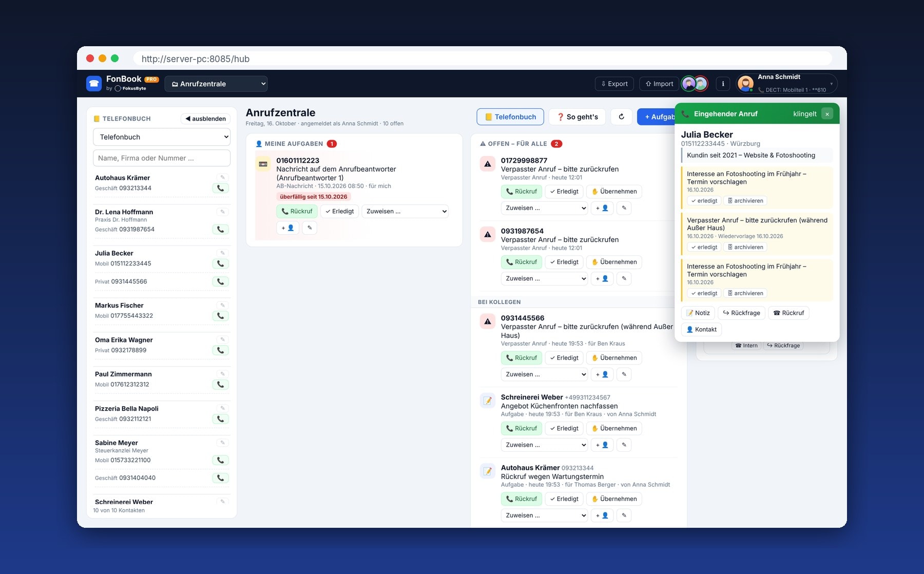Click Kontakt button in call popup

[701, 330]
